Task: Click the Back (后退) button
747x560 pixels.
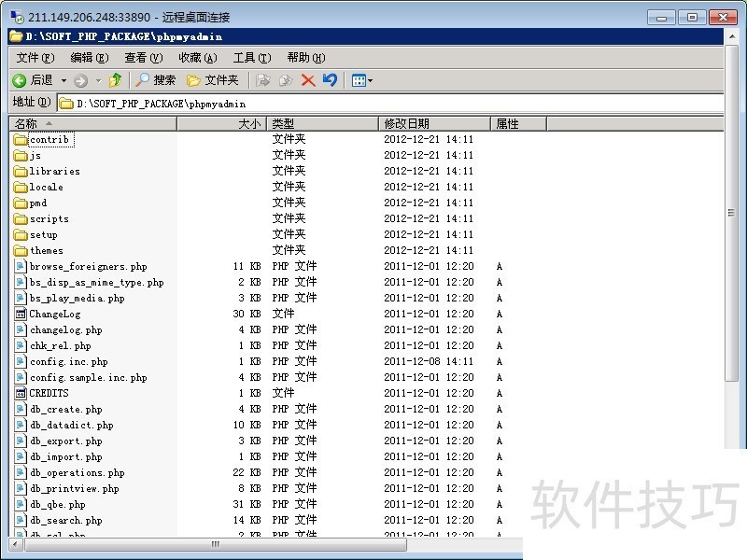Action: click(33, 80)
